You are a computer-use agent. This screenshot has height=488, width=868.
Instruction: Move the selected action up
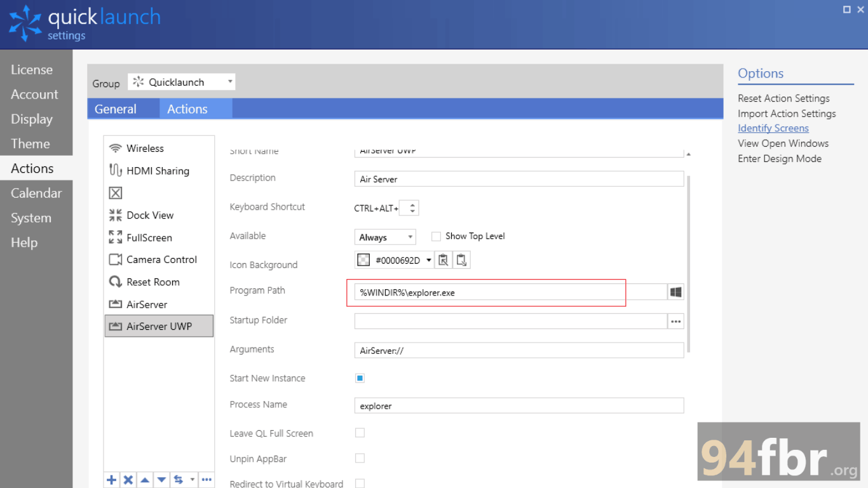click(145, 480)
